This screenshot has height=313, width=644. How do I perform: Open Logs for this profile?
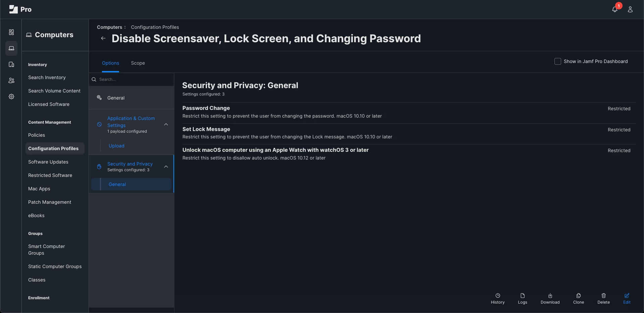(523, 299)
